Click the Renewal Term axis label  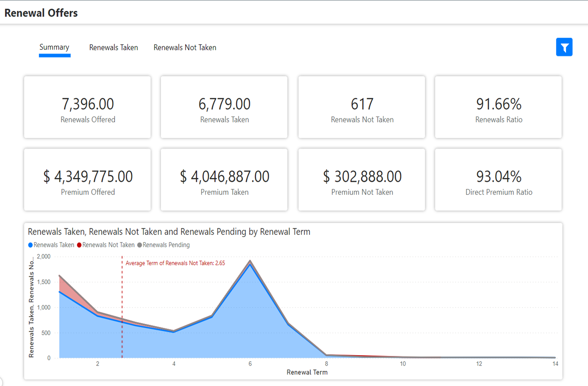tap(307, 372)
